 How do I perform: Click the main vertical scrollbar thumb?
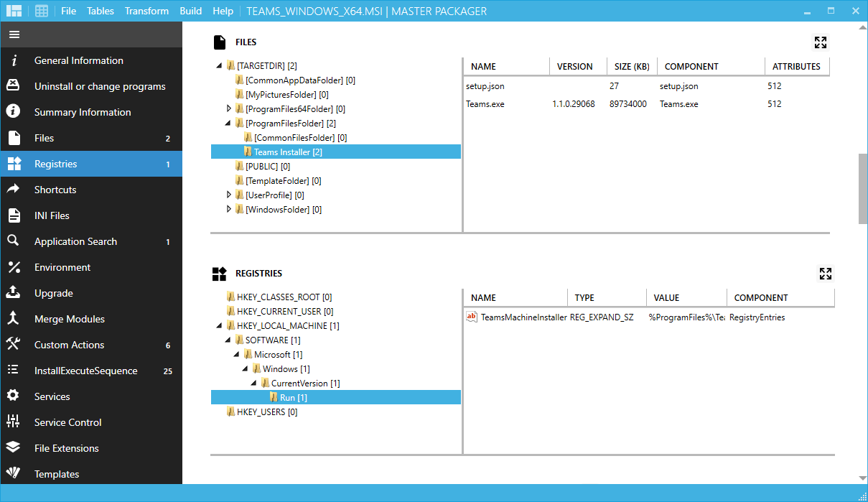point(863,188)
